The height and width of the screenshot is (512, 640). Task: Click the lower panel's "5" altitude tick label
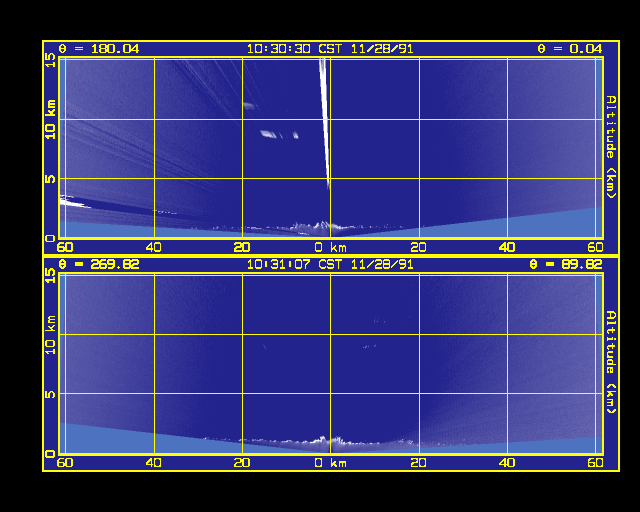(x=50, y=394)
